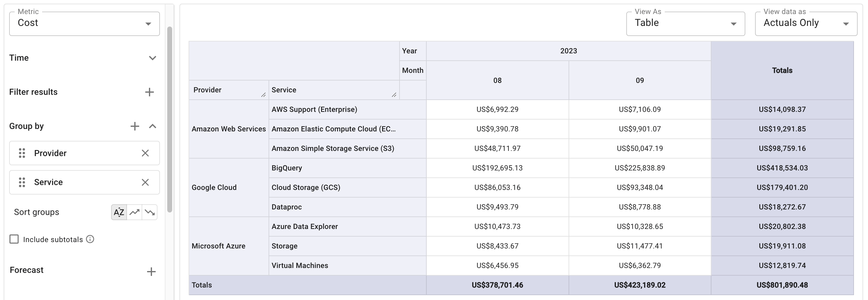Enable the Include subtotals checkbox

(x=14, y=239)
